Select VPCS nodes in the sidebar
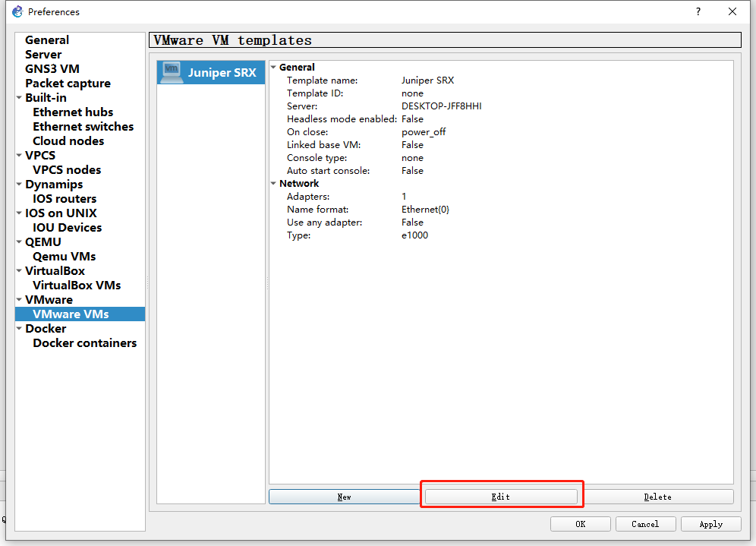The width and height of the screenshot is (756, 546). point(67,170)
